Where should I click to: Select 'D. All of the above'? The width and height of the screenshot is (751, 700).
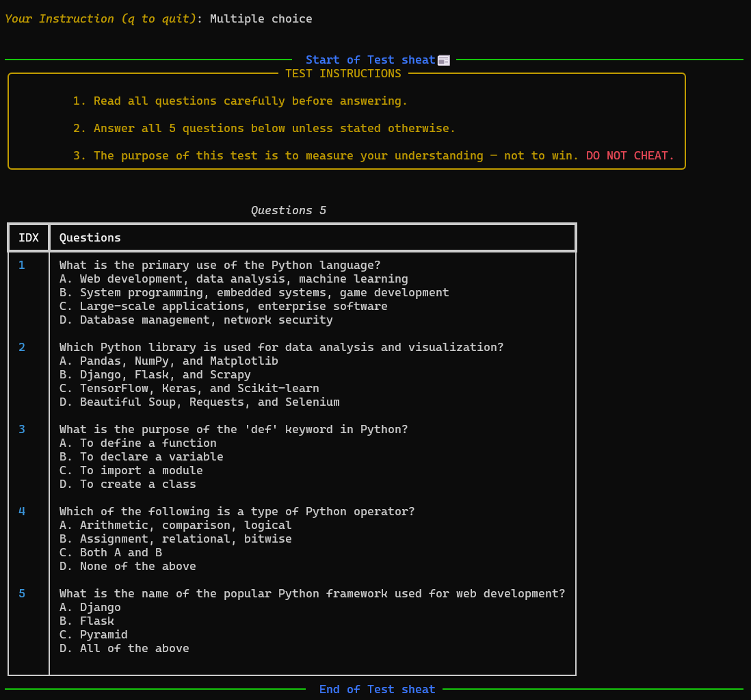coord(124,648)
